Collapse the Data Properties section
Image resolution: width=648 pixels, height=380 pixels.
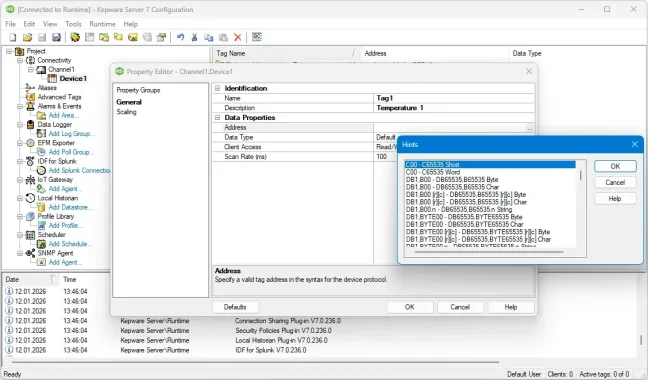(x=217, y=118)
